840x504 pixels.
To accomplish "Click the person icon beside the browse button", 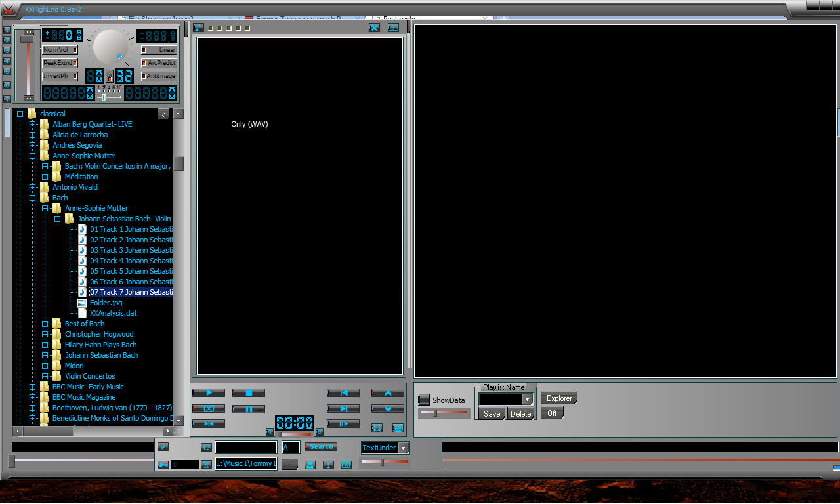I will tap(310, 464).
